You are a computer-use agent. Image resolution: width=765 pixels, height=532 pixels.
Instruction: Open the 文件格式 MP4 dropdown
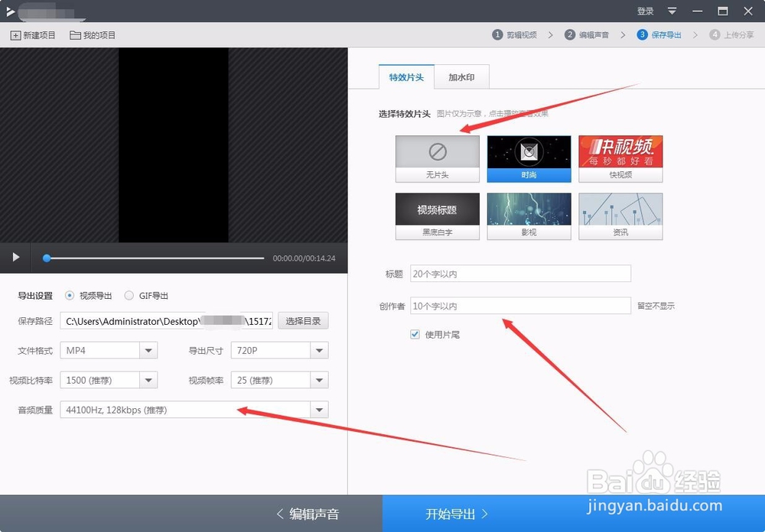(150, 350)
